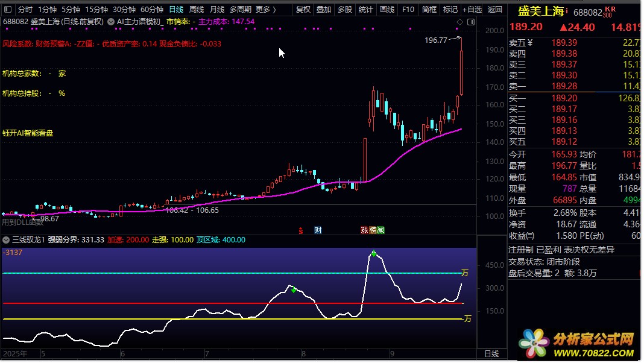Open the 更多 periods expander
This screenshot has height=363, width=644.
[x=266, y=10]
